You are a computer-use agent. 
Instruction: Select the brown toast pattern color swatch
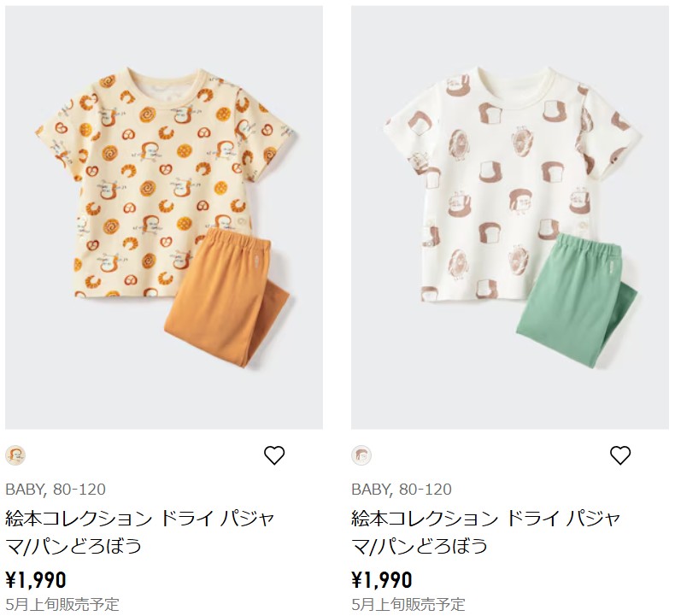click(x=361, y=455)
